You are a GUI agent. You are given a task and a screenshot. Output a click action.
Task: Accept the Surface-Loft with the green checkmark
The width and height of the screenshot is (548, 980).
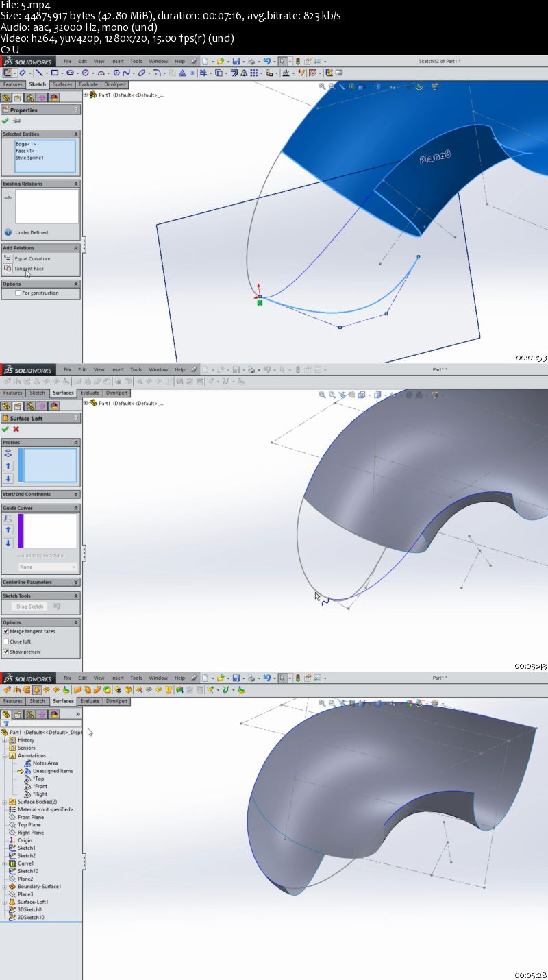pos(5,428)
